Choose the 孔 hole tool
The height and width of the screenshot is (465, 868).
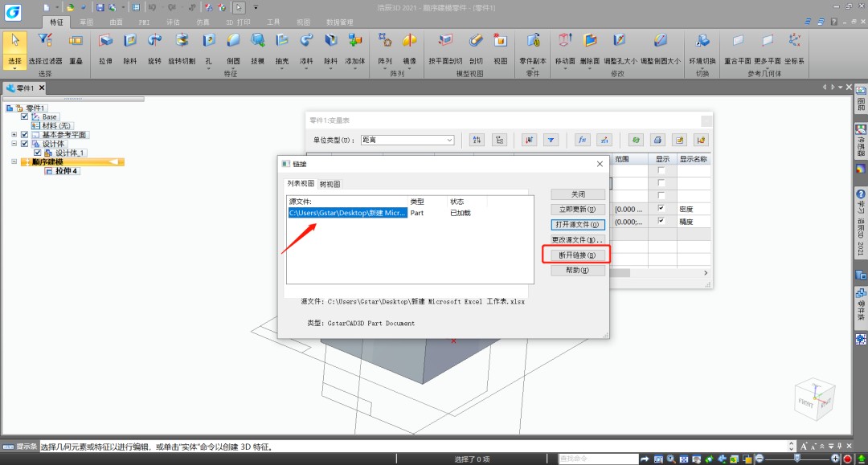tap(209, 49)
